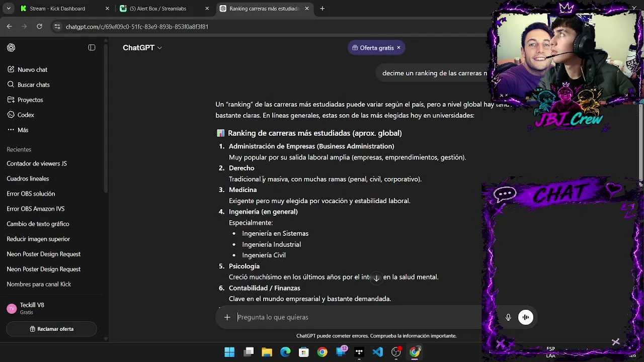Open OBS Studio from the taskbar
Image resolution: width=644 pixels, height=362 pixels.
coord(396,352)
